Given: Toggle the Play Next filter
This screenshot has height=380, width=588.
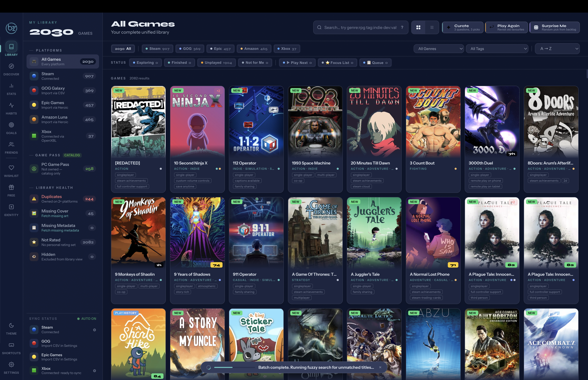Looking at the screenshot, I should (297, 63).
